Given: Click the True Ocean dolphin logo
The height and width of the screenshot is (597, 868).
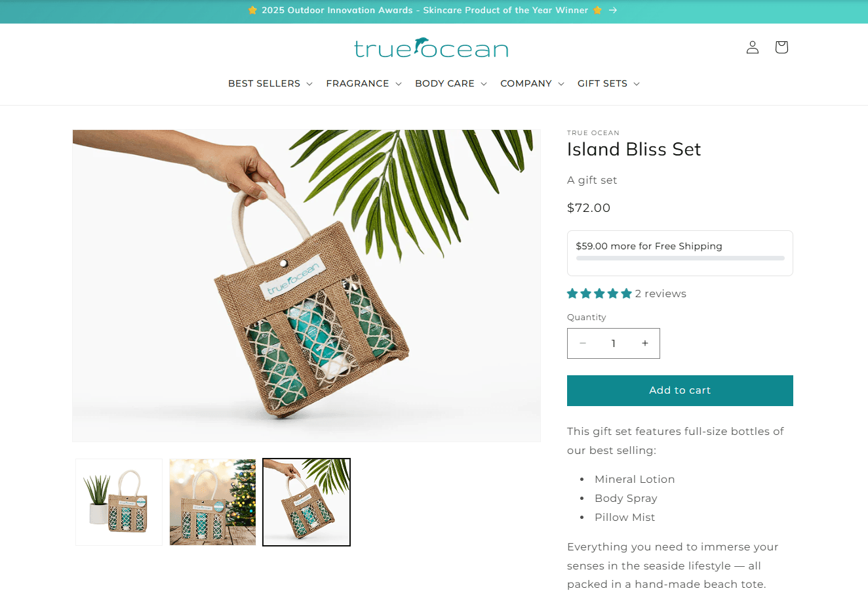Looking at the screenshot, I should [431, 48].
